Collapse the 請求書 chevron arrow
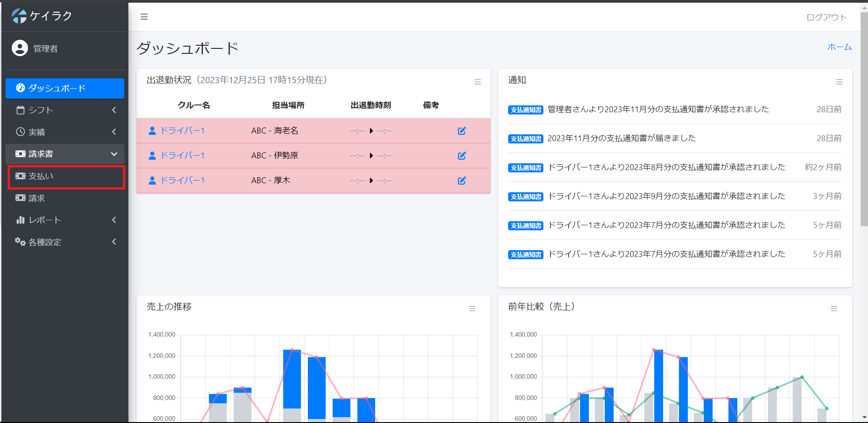This screenshot has width=868, height=423. point(114,154)
